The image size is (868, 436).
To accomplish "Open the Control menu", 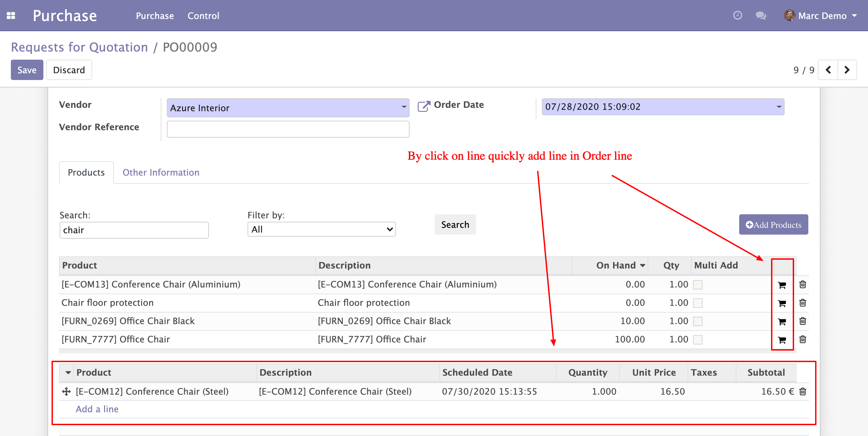I will (203, 16).
